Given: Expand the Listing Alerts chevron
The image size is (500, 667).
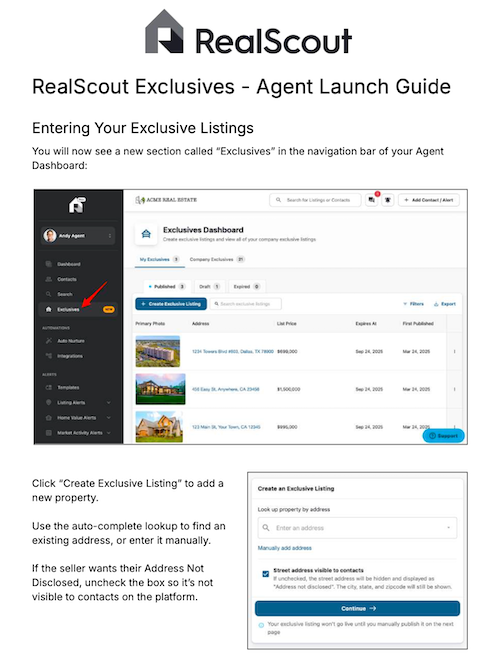Looking at the screenshot, I should (109, 402).
